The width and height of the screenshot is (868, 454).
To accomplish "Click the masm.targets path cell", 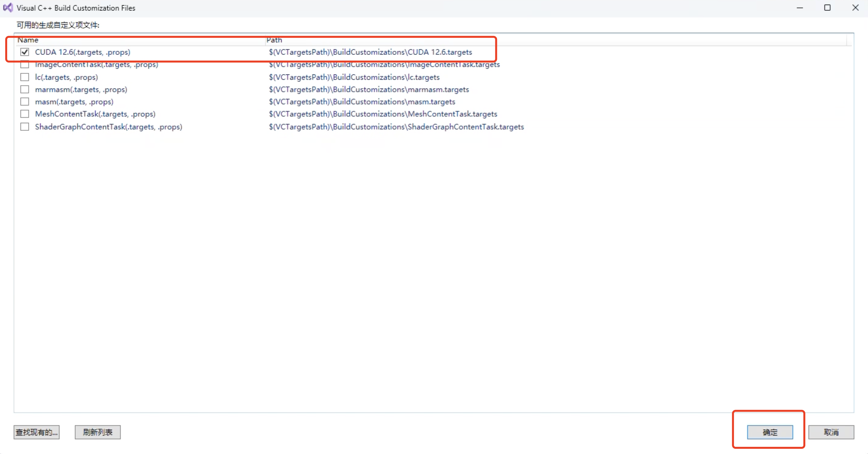I will point(362,102).
